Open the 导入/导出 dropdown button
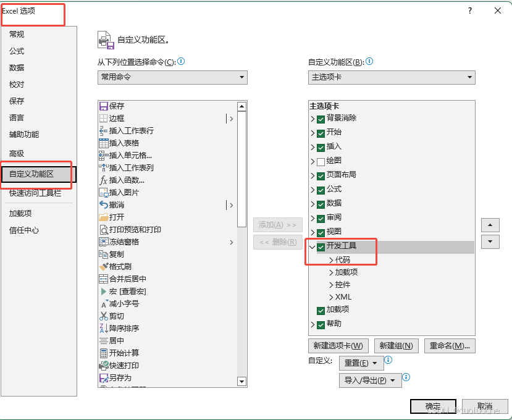This screenshot has width=512, height=420. coord(371,380)
